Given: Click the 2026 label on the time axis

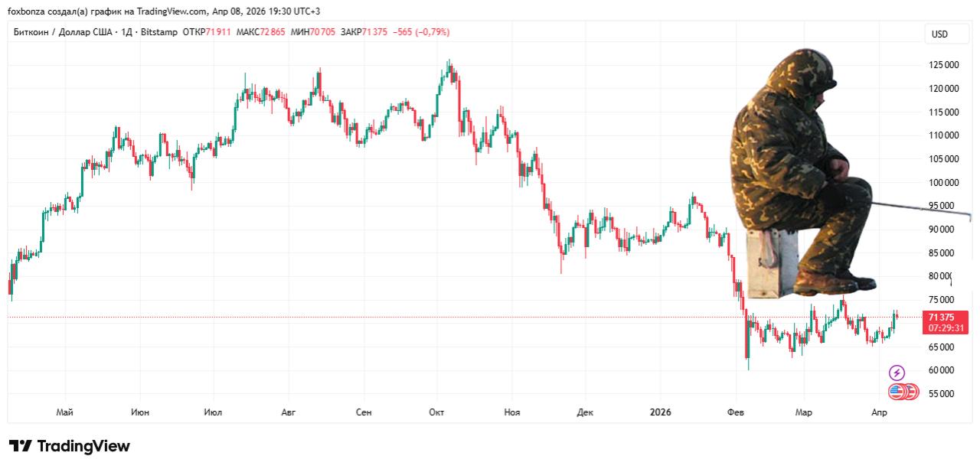Looking at the screenshot, I should coord(659,412).
